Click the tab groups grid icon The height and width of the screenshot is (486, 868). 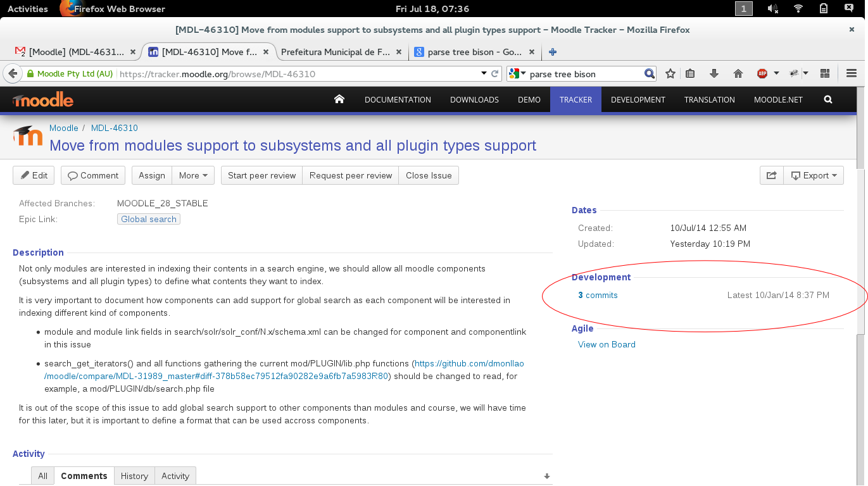[x=825, y=73]
